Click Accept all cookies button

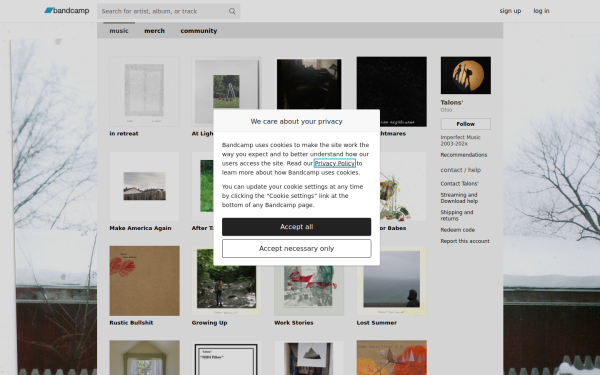pyautogui.click(x=297, y=227)
